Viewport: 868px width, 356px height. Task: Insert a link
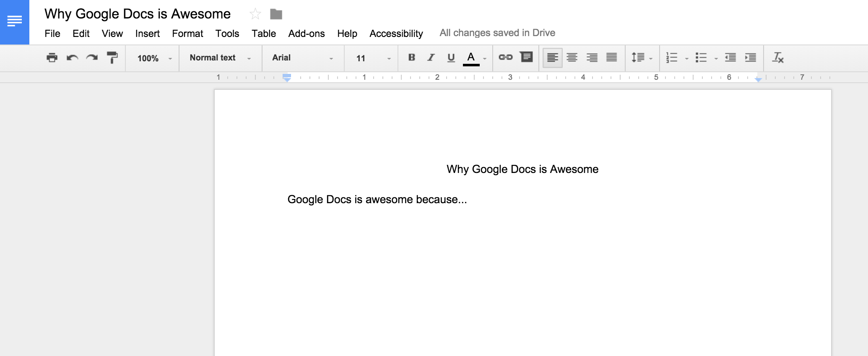pyautogui.click(x=505, y=57)
